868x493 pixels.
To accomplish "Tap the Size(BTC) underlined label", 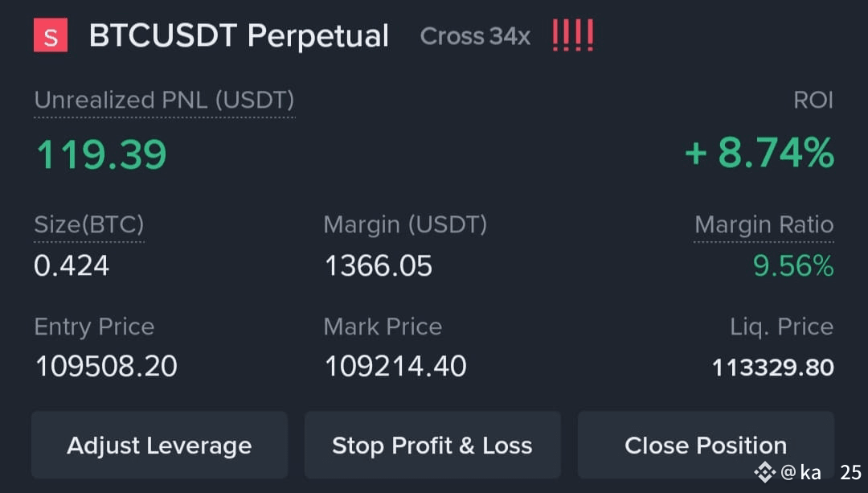I will pos(89,224).
